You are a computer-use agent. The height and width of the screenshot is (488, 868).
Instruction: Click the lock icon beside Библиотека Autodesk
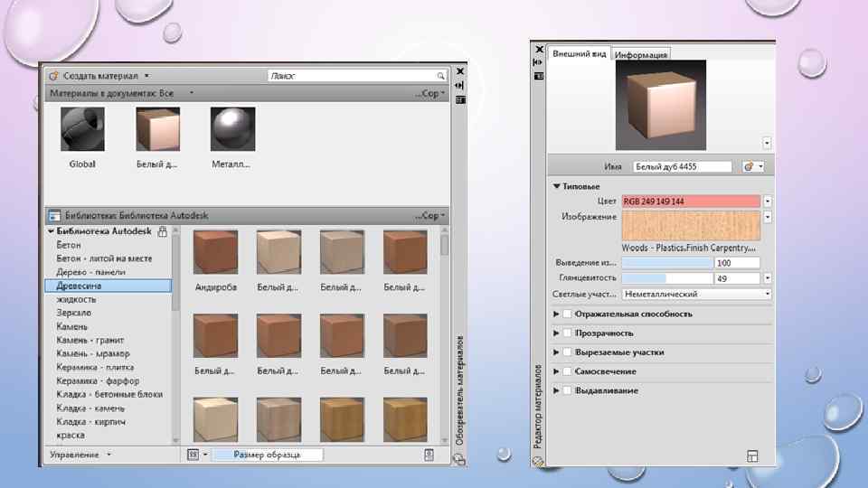coord(163,232)
